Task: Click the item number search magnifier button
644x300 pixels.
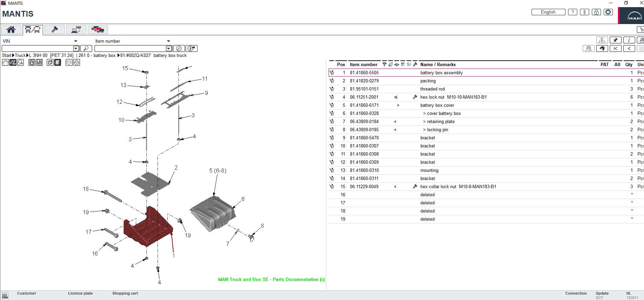Action: tap(179, 48)
